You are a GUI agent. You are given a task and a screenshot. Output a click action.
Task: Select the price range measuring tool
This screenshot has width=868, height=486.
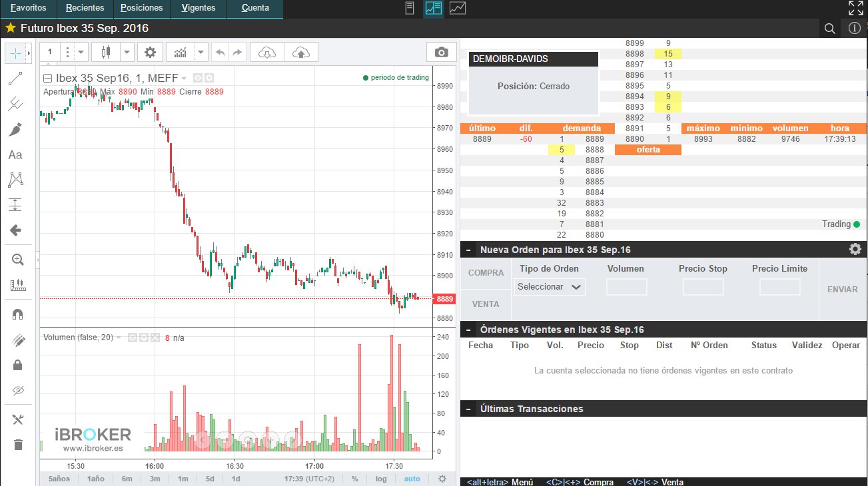[x=16, y=205]
